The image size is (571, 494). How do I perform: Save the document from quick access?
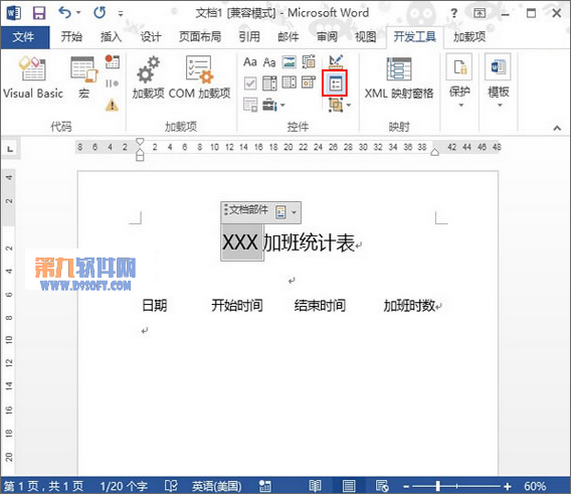39,13
